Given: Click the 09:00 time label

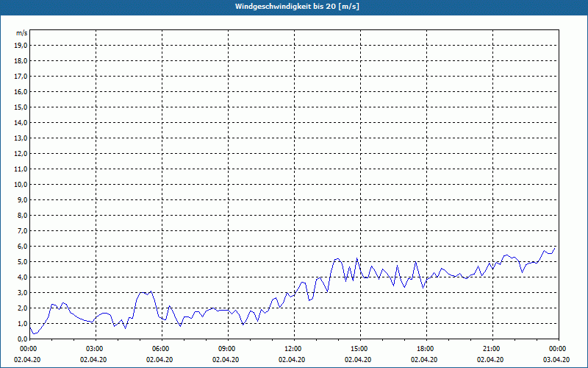Looking at the screenshot, I should [x=228, y=349].
